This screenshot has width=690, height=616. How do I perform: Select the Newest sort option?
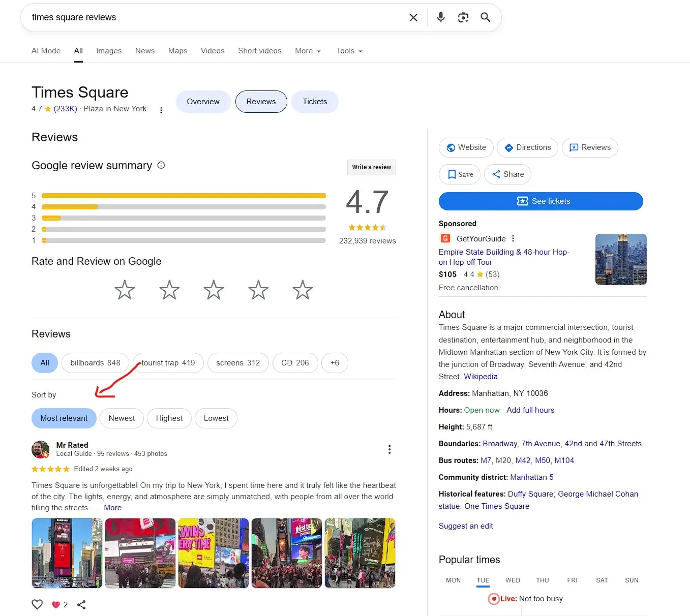coord(122,418)
